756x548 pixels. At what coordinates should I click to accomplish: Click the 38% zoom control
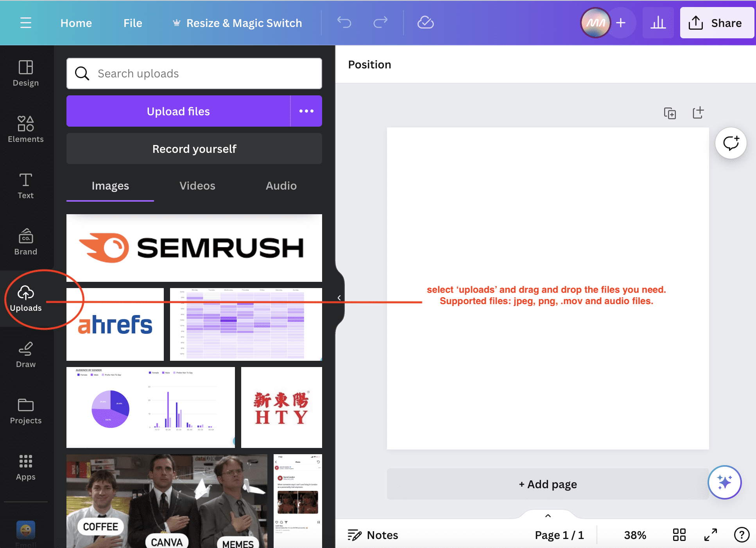click(x=635, y=535)
